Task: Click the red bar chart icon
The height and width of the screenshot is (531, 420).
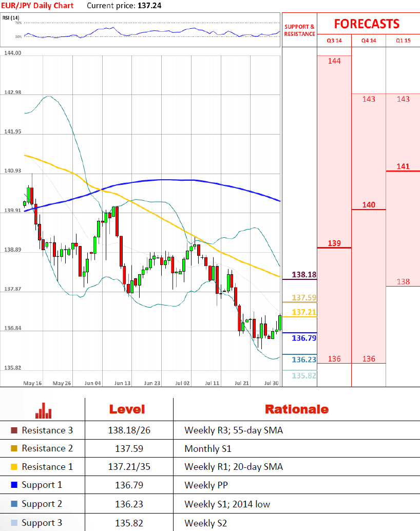Action: click(43, 410)
